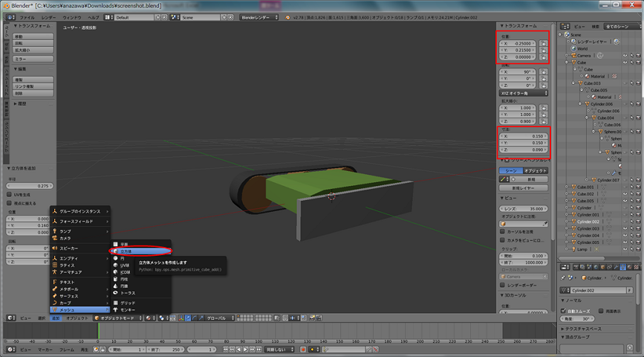Viewport: 644px width, 357px height.
Task: Enable the レンダーボーダー render border checkbox
Action: point(504,285)
